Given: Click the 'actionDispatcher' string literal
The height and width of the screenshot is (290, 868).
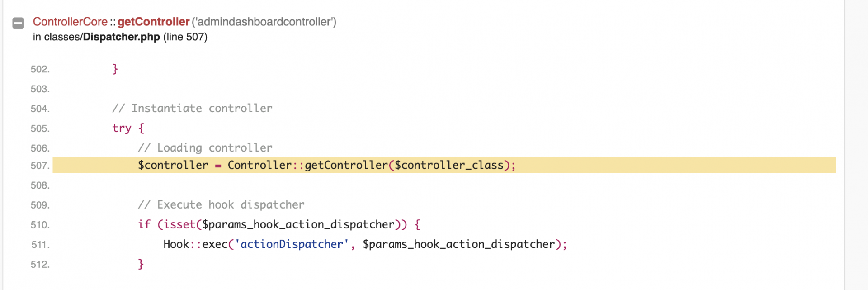Looking at the screenshot, I should [x=292, y=244].
